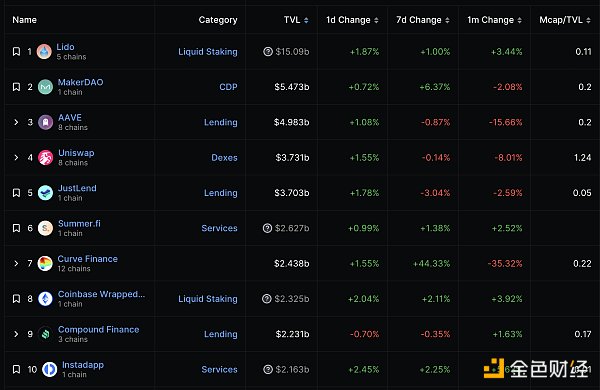Expand the AAVE row chevron
Viewport: 600px width, 390px height.
16,122
